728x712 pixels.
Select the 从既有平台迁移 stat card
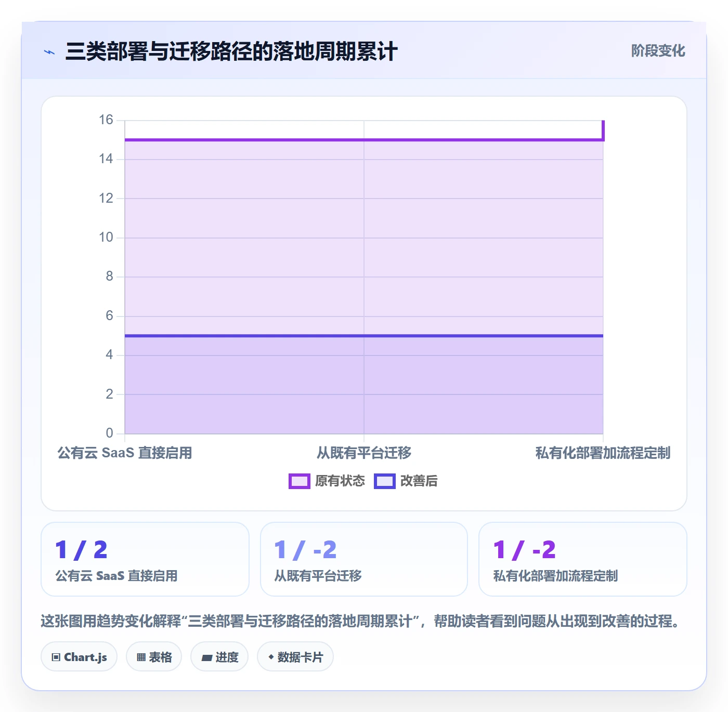[x=364, y=559]
